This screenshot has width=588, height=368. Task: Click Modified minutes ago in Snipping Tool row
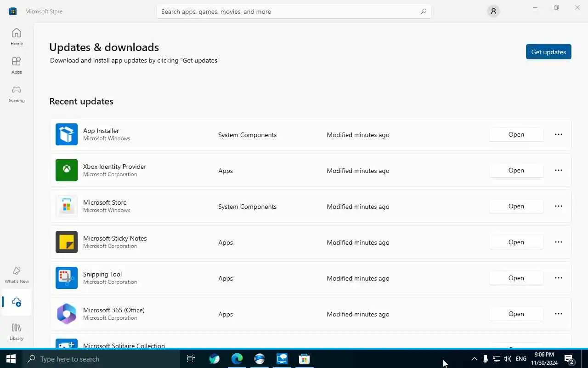click(x=358, y=278)
